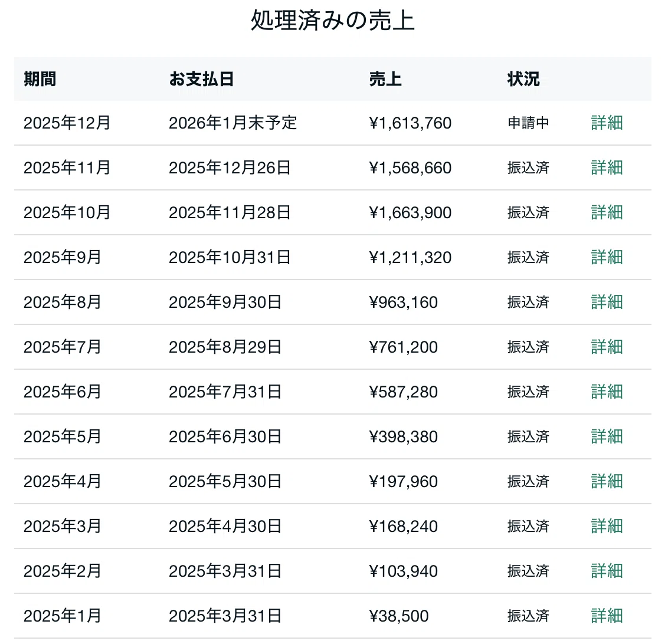Click the お支払日 column header
Viewport: 668px width, 644px height.
201,79
